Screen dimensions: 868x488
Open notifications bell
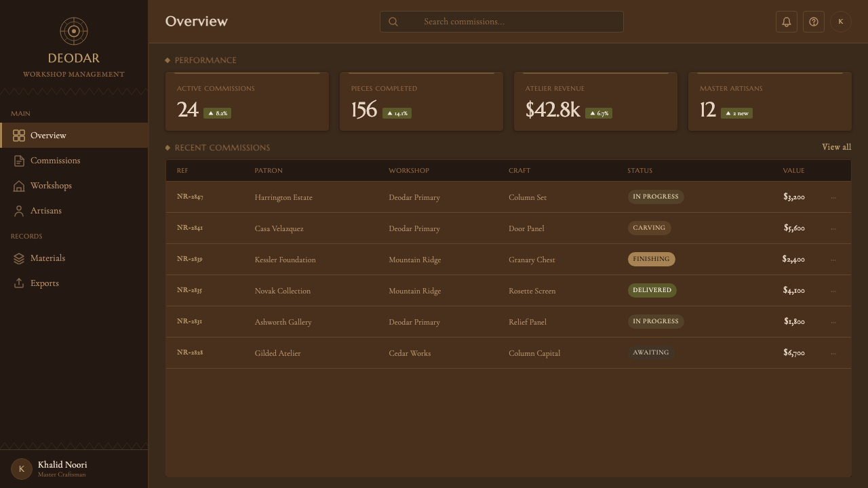[787, 22]
